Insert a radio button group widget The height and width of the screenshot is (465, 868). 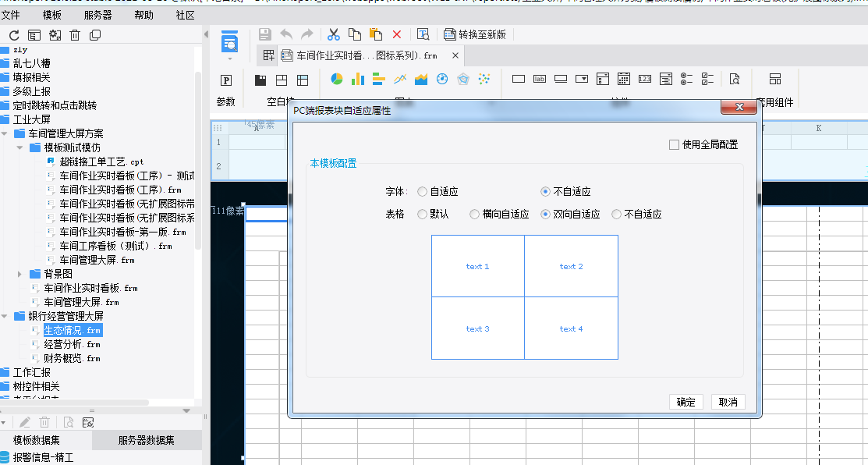click(x=686, y=79)
